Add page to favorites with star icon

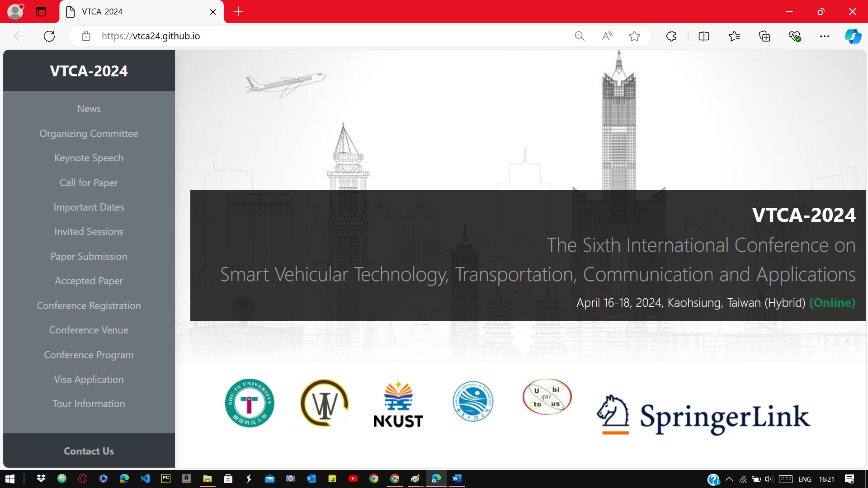pos(634,36)
